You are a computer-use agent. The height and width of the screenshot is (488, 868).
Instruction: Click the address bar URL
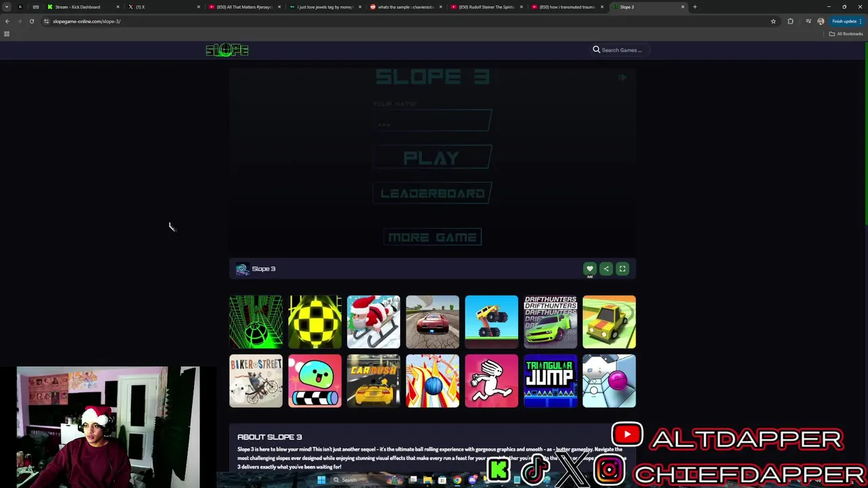pos(87,21)
